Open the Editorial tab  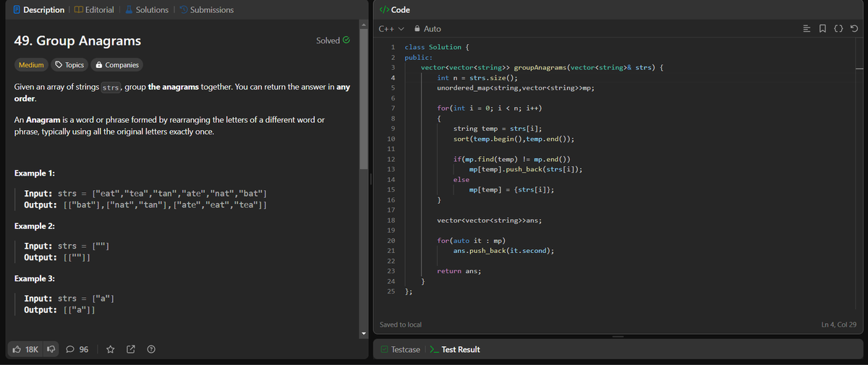coord(93,9)
